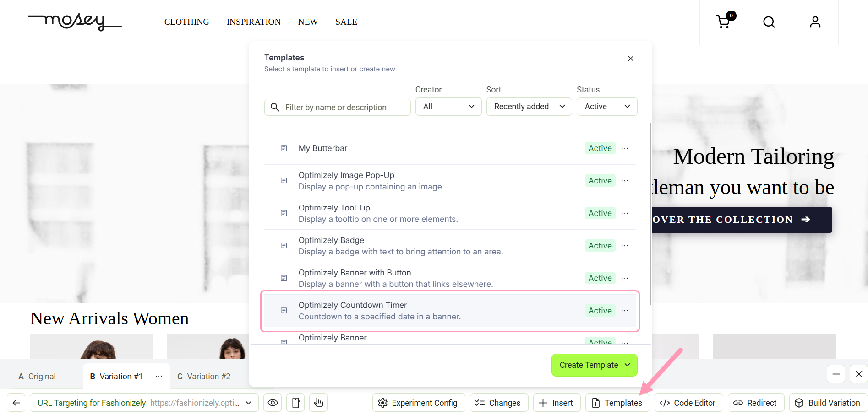
Task: Open more options for Optimizely Image Pop-Up
Action: [x=625, y=181]
